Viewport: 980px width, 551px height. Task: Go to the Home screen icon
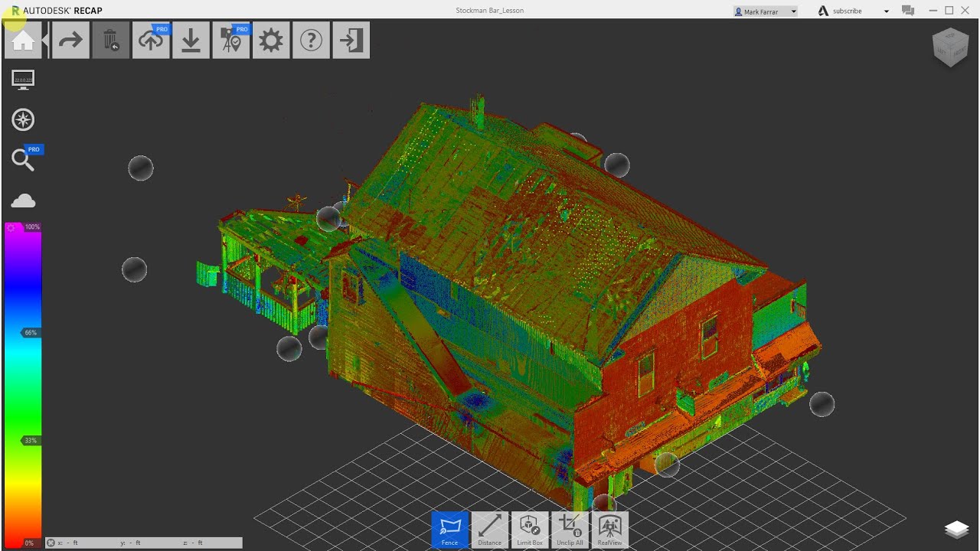click(23, 41)
